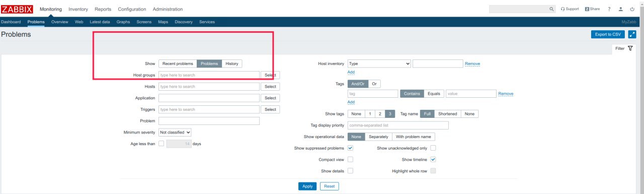Show operational data Separately
Image resolution: width=644 pixels, height=194 pixels.
point(378,137)
